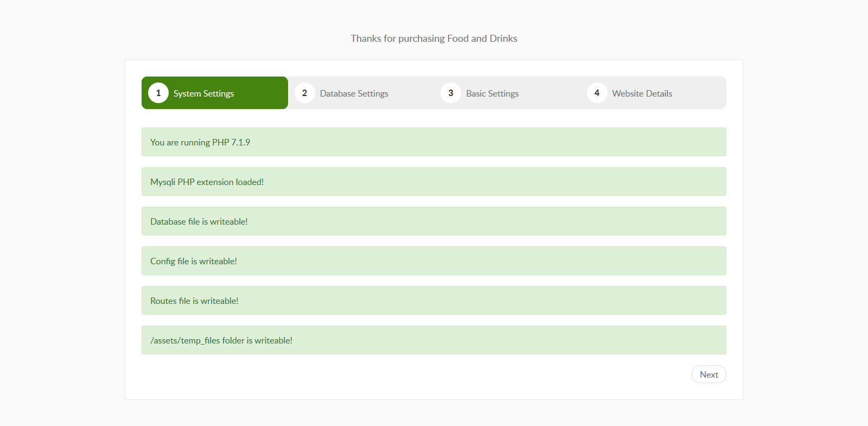Click the PHP 7.1.9 version notice

click(434, 142)
